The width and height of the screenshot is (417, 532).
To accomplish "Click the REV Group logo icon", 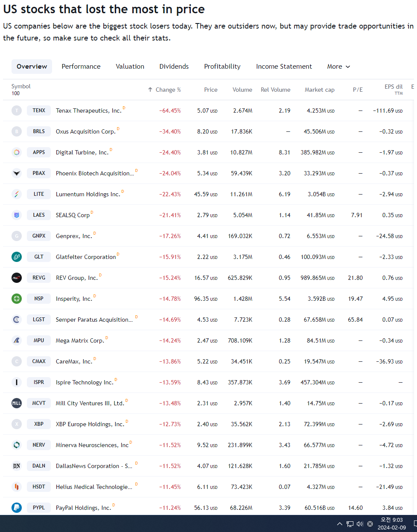I will coord(17,278).
